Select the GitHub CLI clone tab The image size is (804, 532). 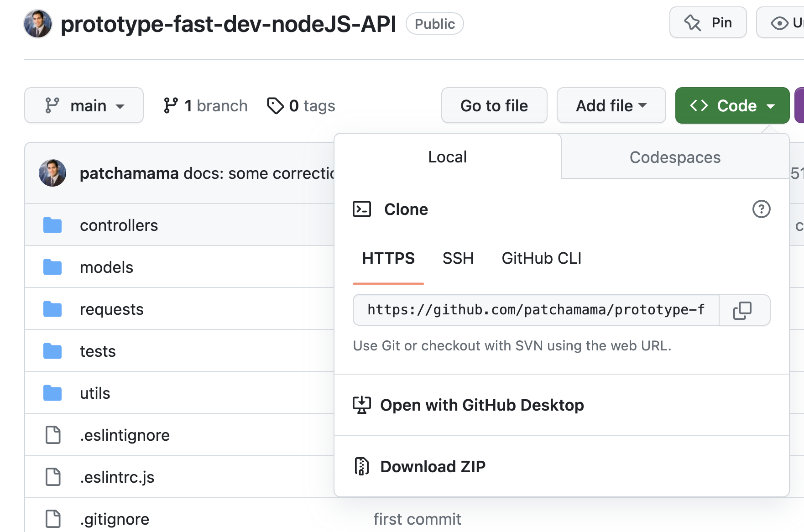[542, 258]
